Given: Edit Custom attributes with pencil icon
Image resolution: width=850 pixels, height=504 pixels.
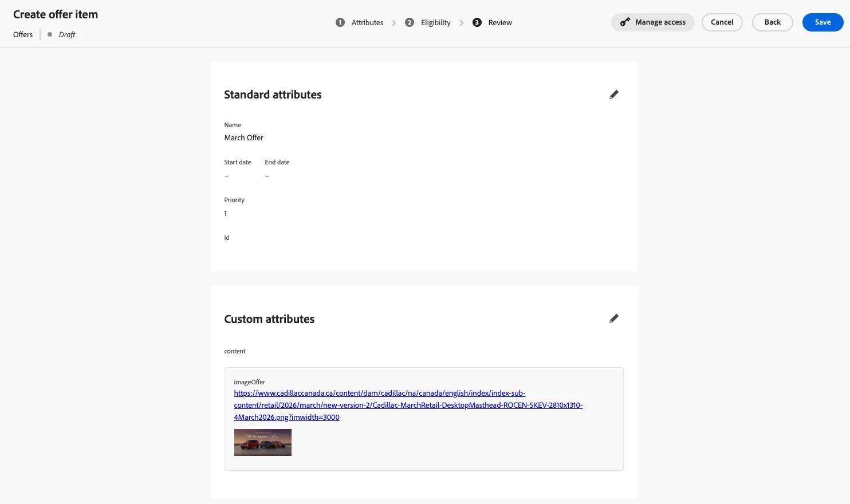Looking at the screenshot, I should (613, 318).
